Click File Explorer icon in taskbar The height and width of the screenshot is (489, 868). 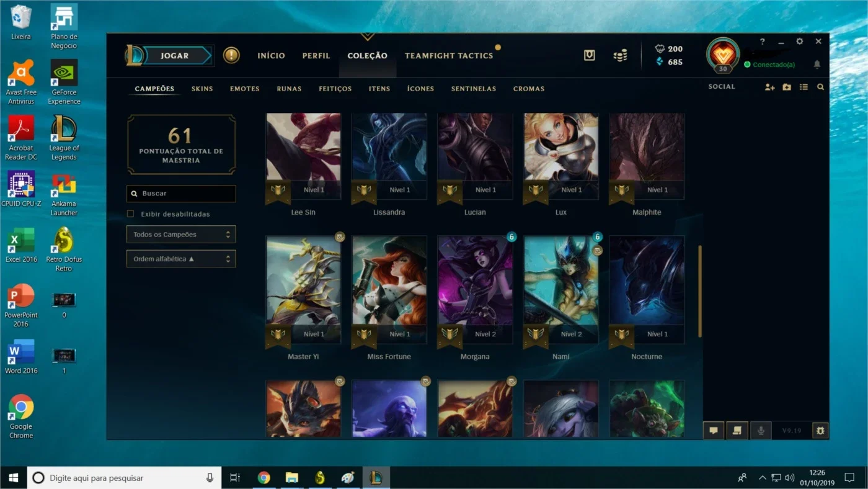[x=292, y=478]
